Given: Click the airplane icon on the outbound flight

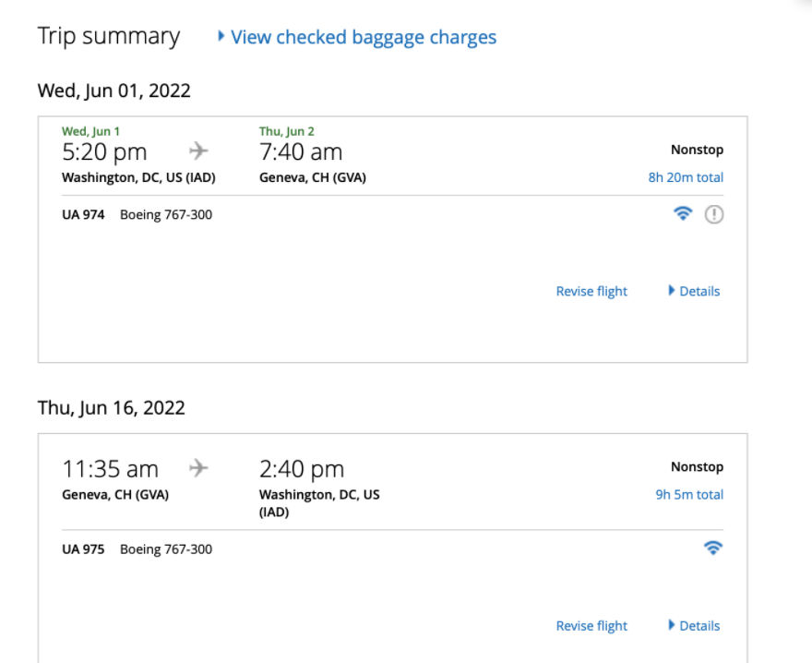Looking at the screenshot, I should 198,151.
